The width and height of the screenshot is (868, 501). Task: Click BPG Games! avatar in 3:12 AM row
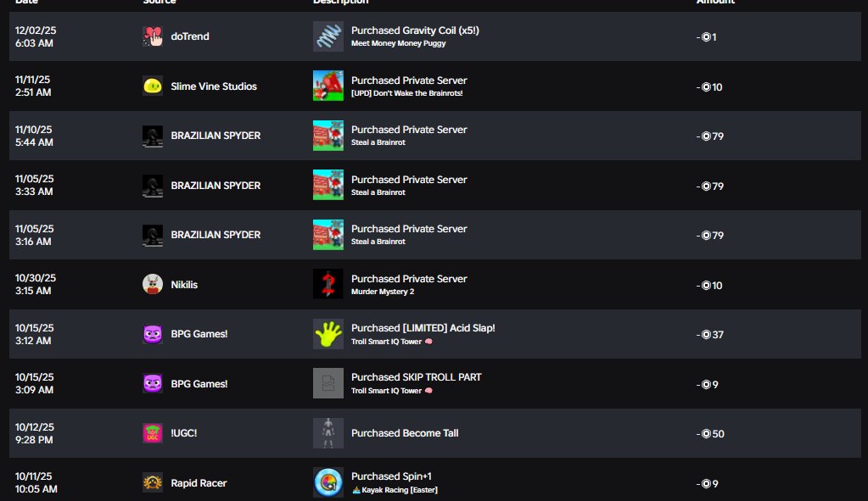(153, 334)
